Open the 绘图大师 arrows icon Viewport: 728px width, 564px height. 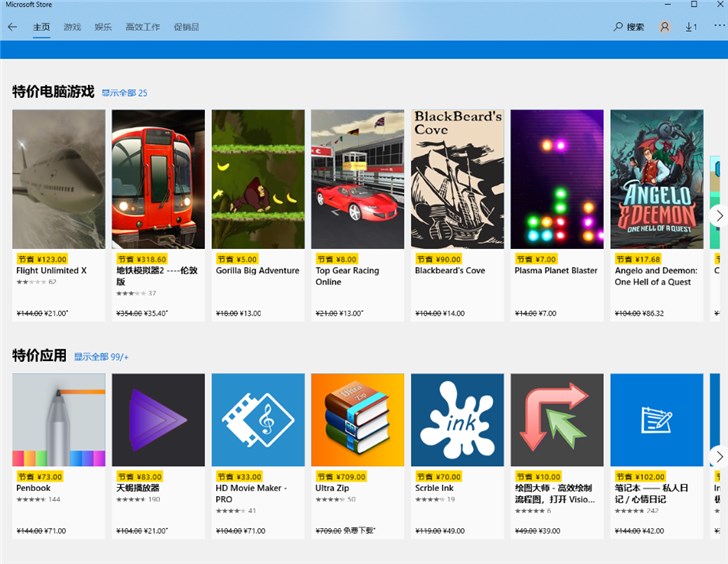[x=557, y=420]
